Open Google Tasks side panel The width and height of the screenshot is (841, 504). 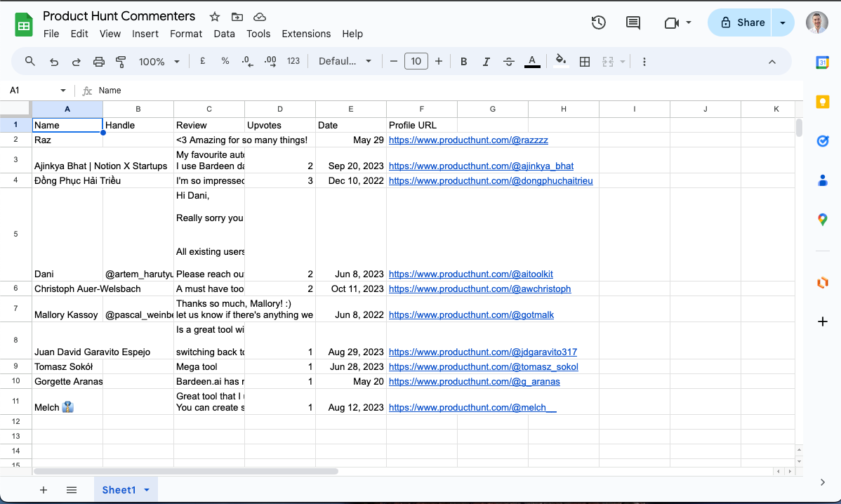(822, 141)
